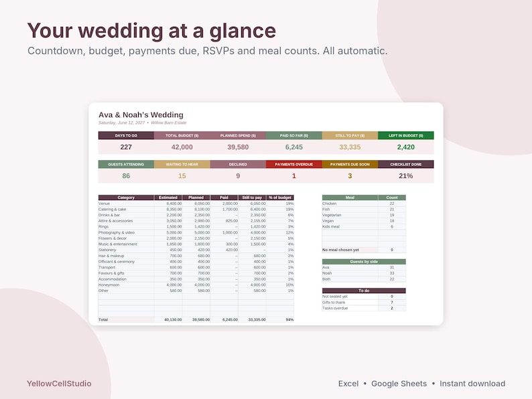
Task: Select the payments overdue value 1
Action: tap(294, 176)
